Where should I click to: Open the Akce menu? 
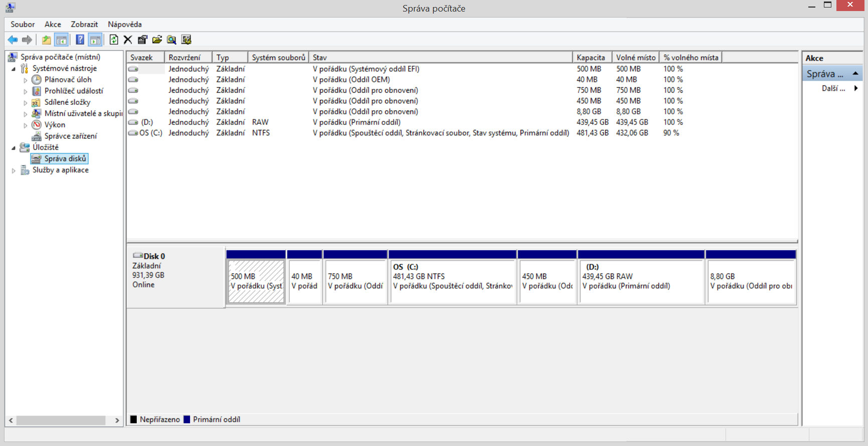(53, 24)
